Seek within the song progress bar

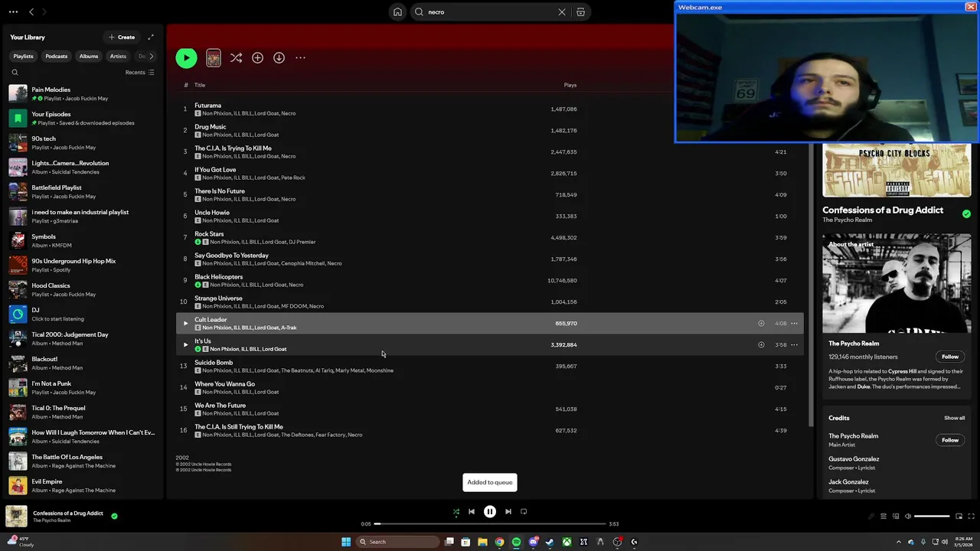pos(490,524)
